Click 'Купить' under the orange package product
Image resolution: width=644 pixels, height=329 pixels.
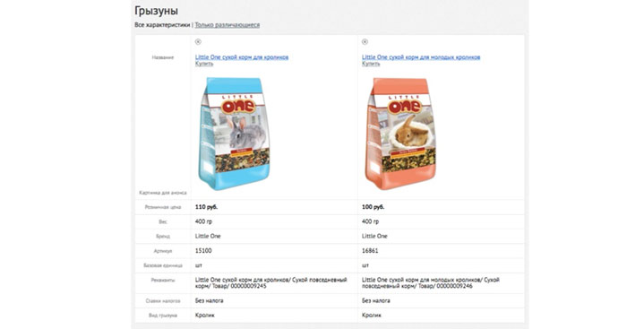coord(371,64)
